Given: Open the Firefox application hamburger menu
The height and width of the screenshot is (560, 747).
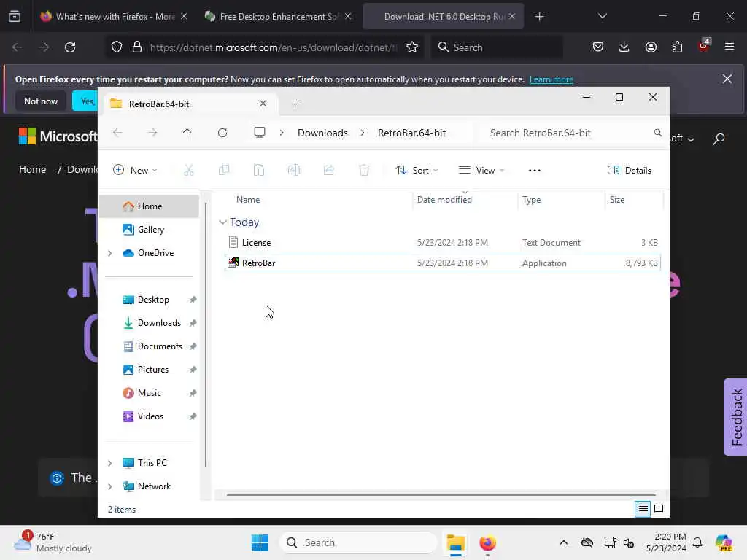Looking at the screenshot, I should [729, 47].
